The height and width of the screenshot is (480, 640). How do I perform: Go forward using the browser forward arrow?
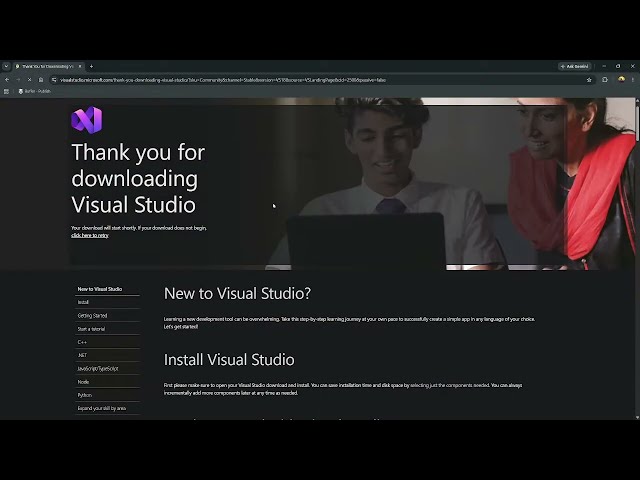point(18,80)
